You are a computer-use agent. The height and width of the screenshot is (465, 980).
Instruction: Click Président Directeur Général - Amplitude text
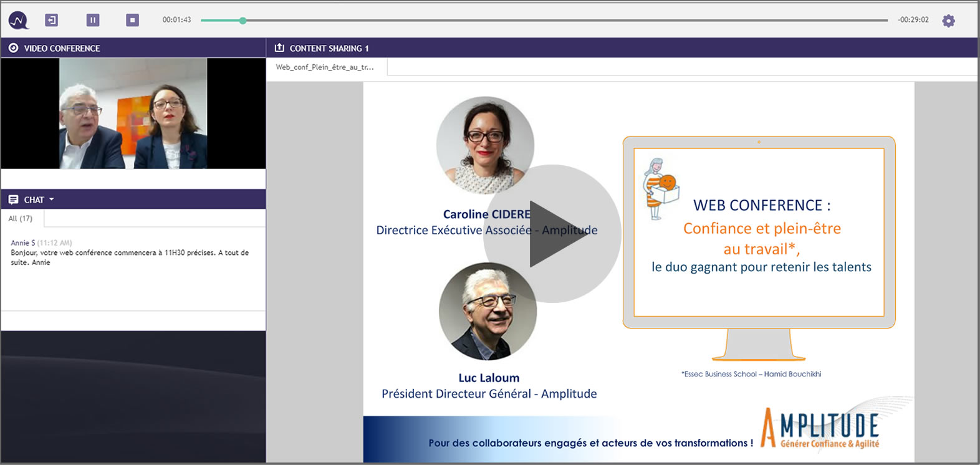(489, 394)
